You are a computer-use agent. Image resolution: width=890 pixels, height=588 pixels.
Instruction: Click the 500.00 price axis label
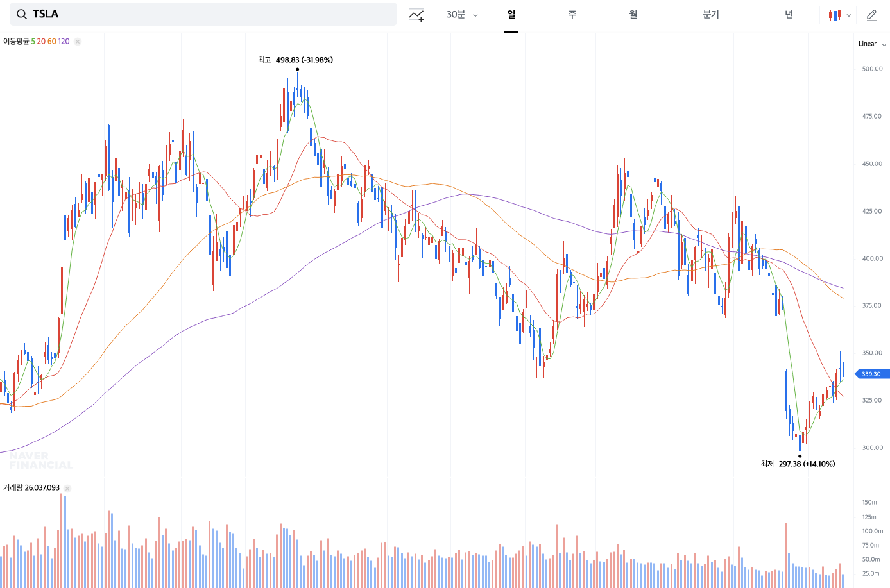click(x=873, y=69)
